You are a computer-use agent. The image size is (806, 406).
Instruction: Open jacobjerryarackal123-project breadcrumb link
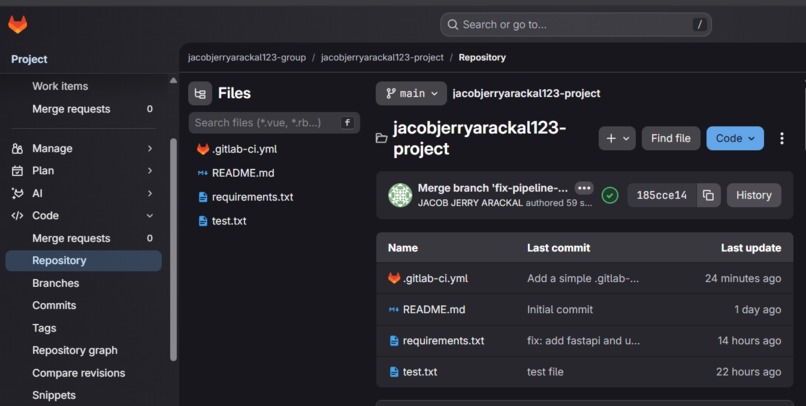pos(382,58)
